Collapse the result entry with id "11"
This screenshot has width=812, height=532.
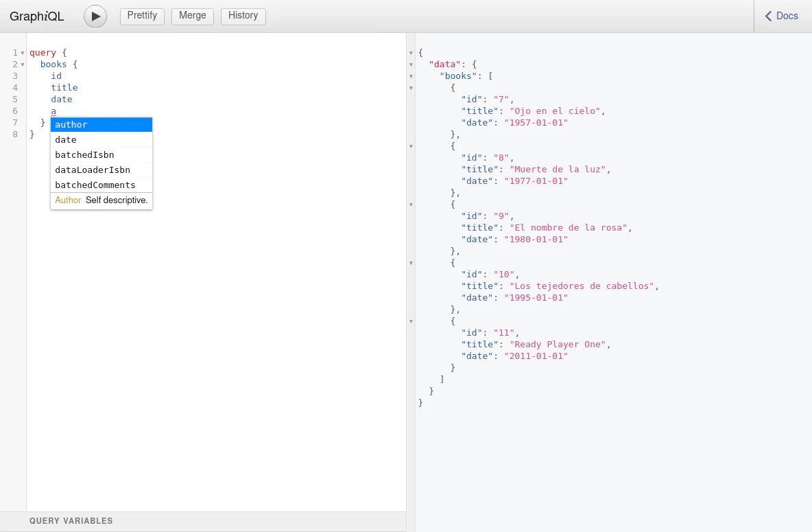(x=411, y=321)
